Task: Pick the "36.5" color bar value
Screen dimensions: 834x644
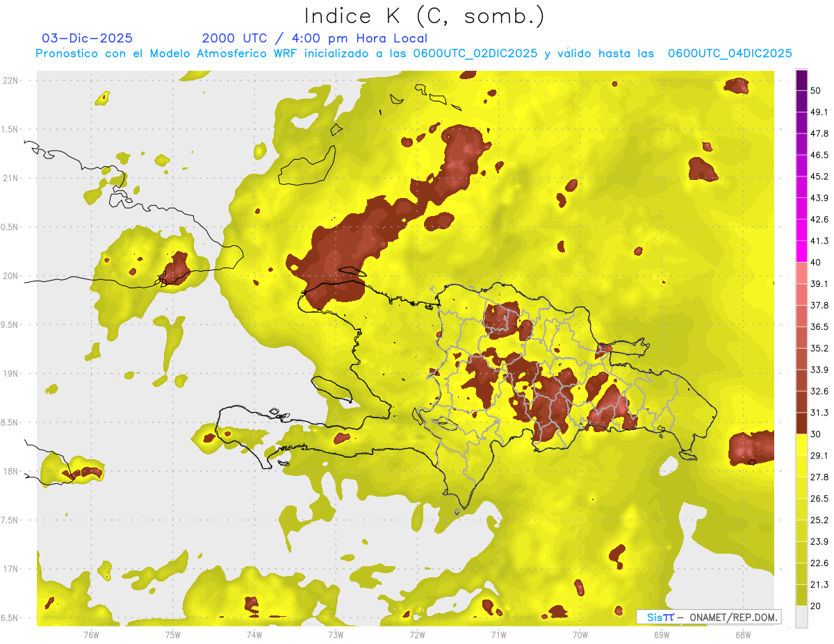Action: 819,327
